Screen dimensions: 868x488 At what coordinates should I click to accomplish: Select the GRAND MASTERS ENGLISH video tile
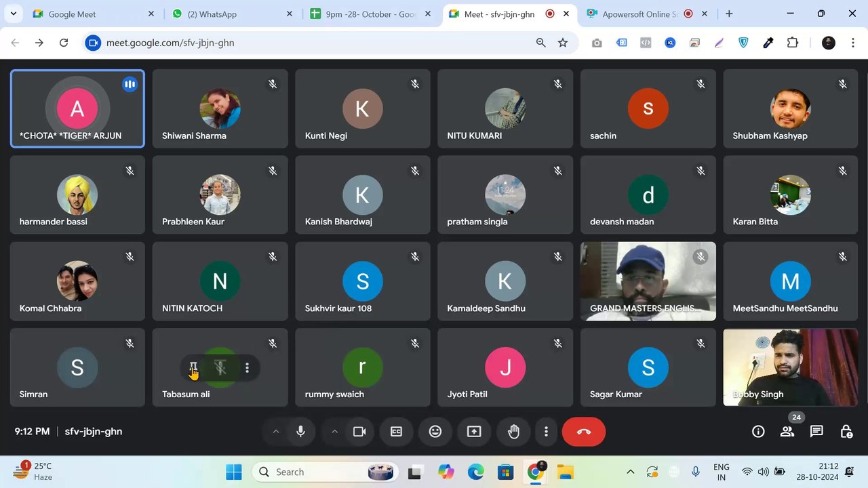click(648, 281)
